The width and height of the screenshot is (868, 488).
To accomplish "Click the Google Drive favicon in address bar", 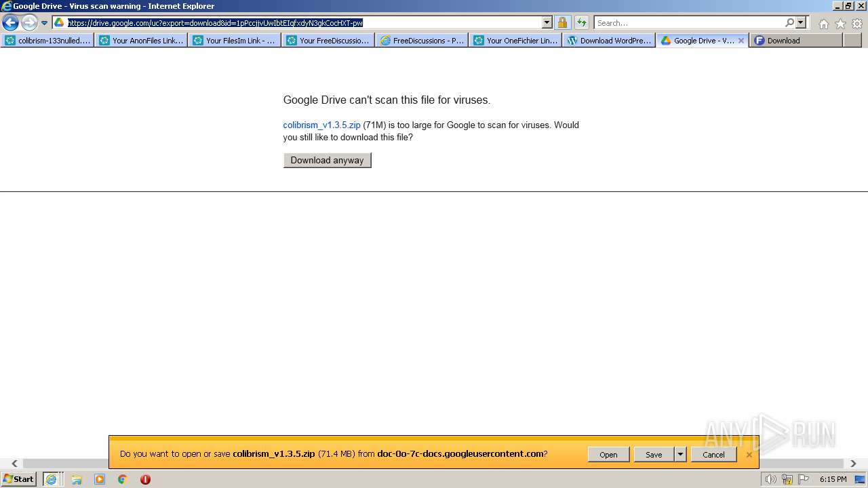I will coord(59,22).
